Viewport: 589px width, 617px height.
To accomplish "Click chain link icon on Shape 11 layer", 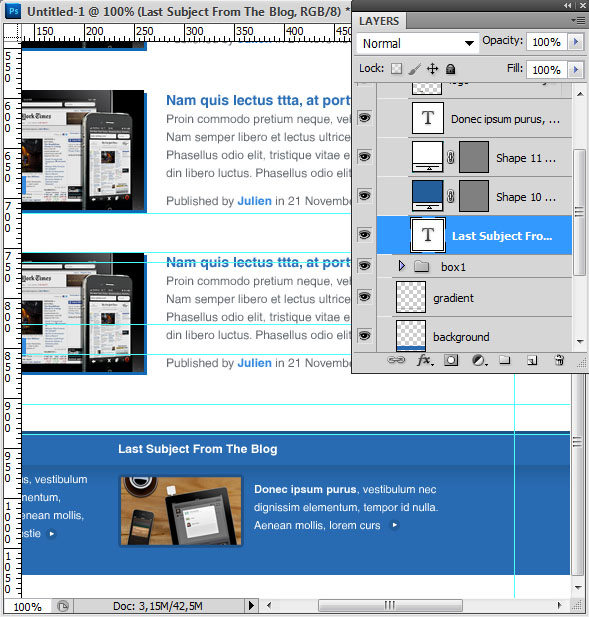I will coord(451,157).
